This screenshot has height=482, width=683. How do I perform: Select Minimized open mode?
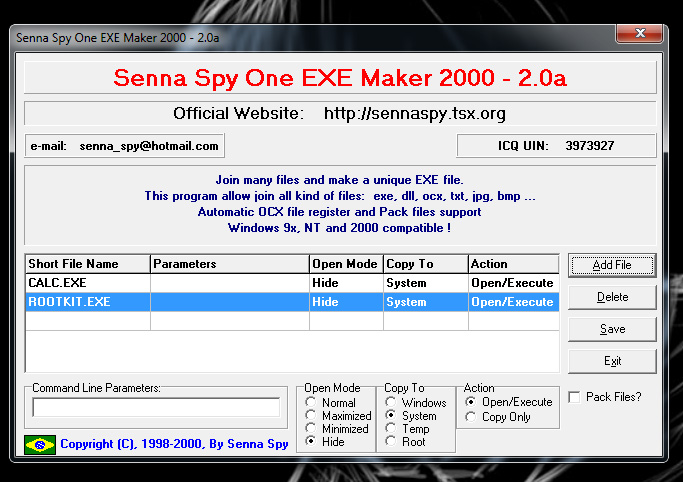coord(312,429)
